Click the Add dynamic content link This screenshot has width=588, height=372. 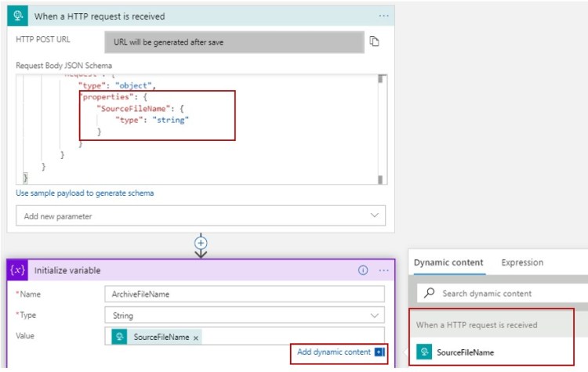(333, 352)
